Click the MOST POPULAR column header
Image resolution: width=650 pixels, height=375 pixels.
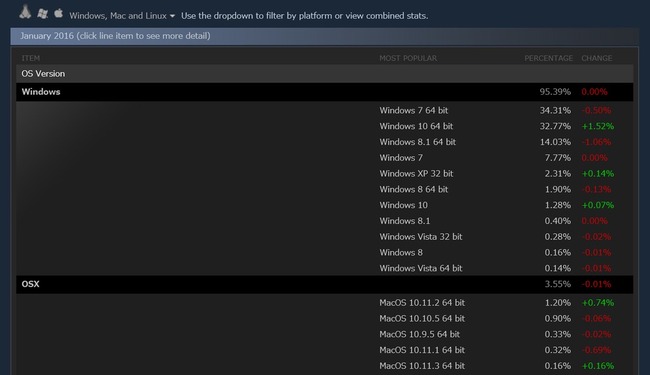point(408,58)
